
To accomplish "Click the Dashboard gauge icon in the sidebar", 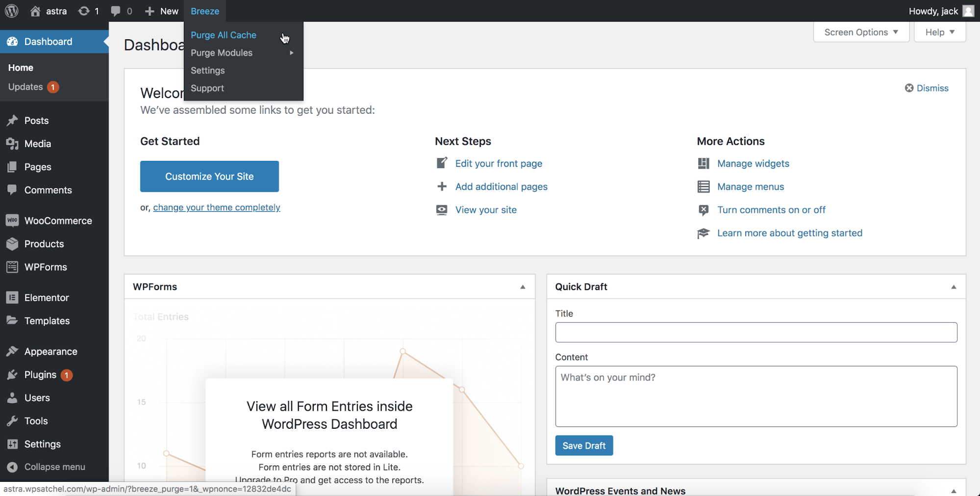I will 12,42.
